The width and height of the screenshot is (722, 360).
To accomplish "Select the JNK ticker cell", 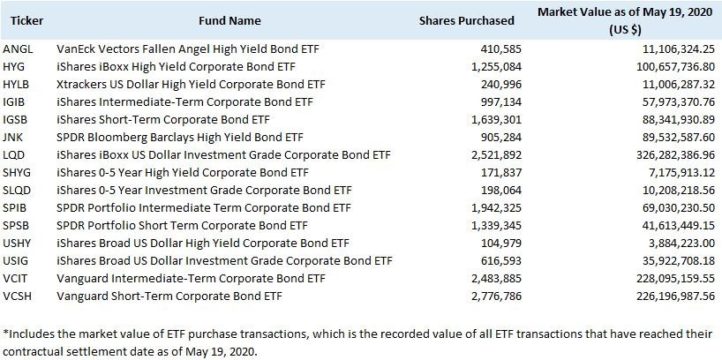I will pyautogui.click(x=13, y=137).
